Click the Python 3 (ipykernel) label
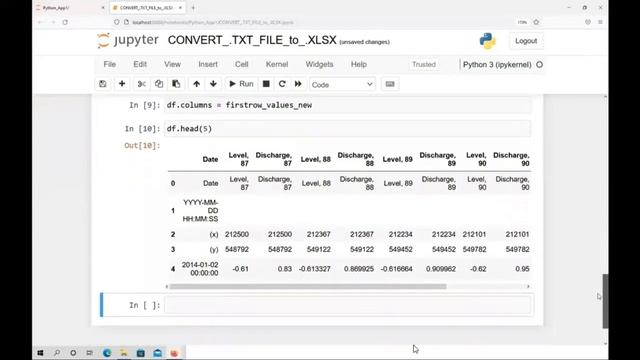This screenshot has height=360, width=640. 497,64
